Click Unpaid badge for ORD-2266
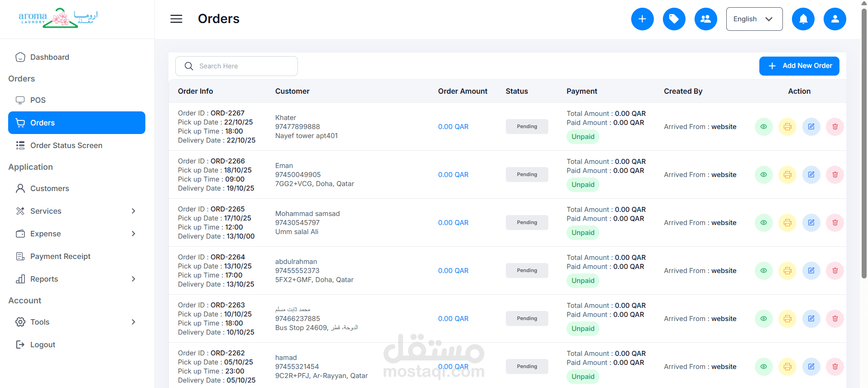The image size is (868, 388). coord(583,185)
